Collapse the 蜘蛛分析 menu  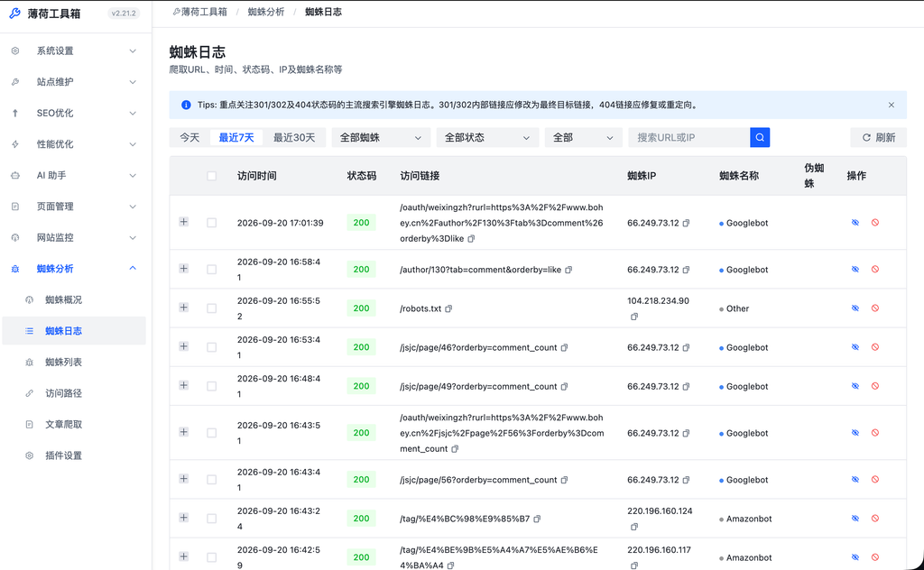[74, 269]
